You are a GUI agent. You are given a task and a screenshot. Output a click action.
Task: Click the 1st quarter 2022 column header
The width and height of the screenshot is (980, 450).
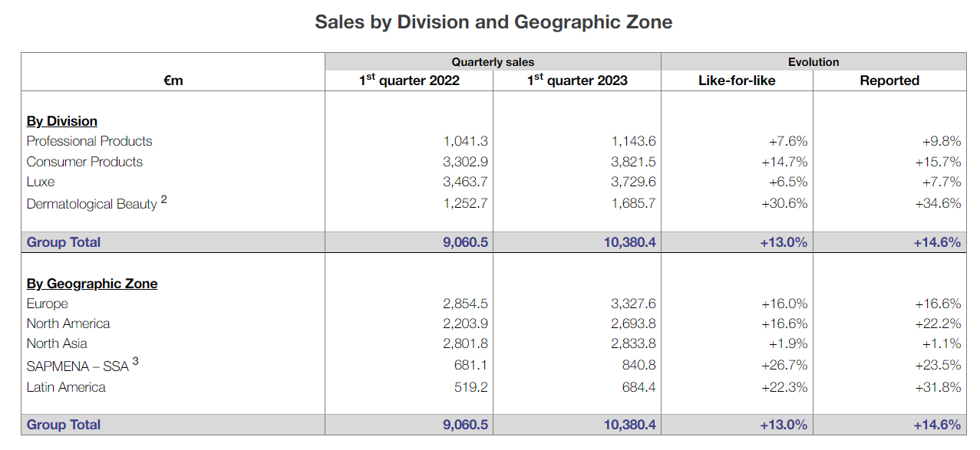[410, 80]
